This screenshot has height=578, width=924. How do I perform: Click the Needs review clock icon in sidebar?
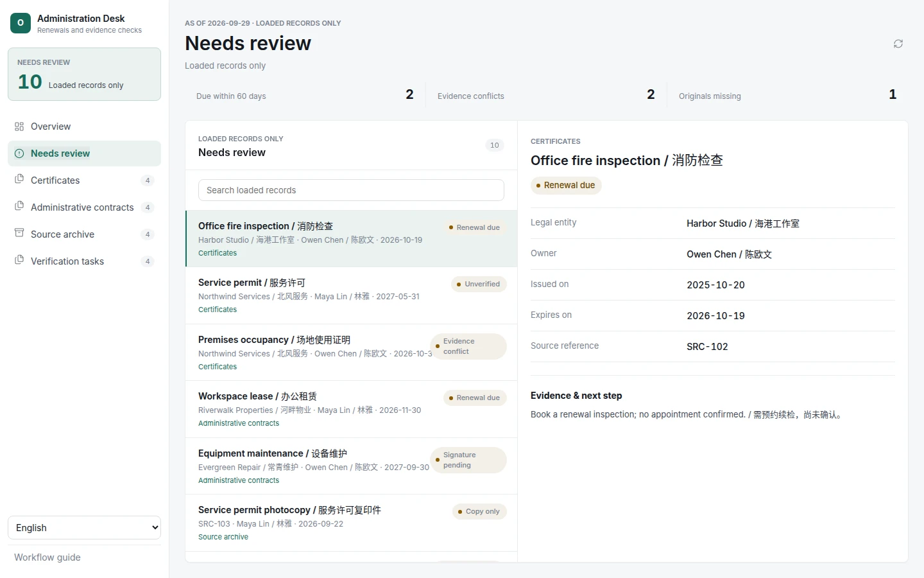[x=19, y=153]
